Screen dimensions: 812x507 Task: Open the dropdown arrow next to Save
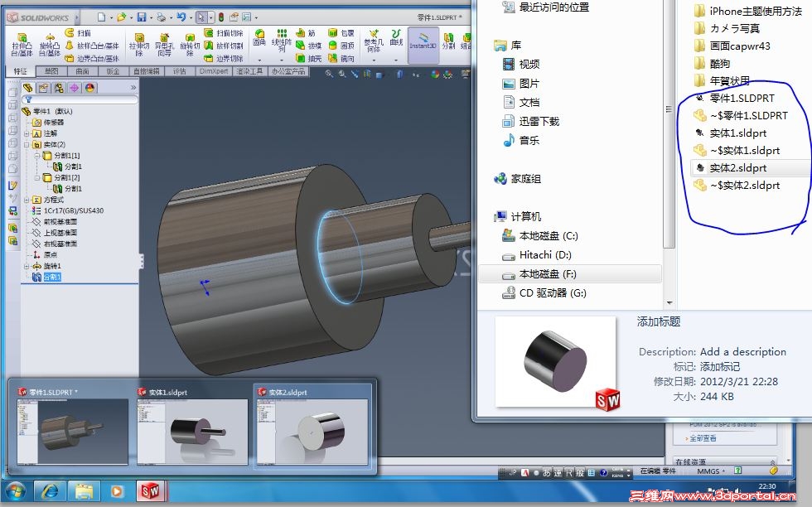coord(151,17)
